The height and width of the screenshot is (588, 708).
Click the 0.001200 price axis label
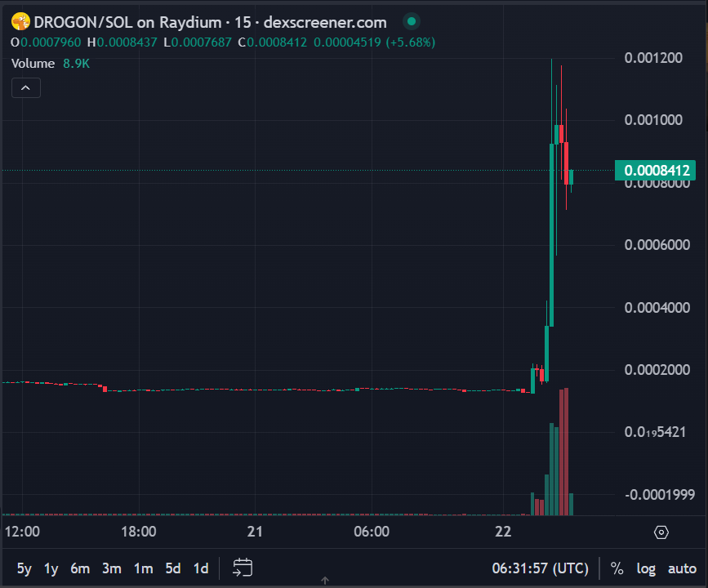(653, 58)
